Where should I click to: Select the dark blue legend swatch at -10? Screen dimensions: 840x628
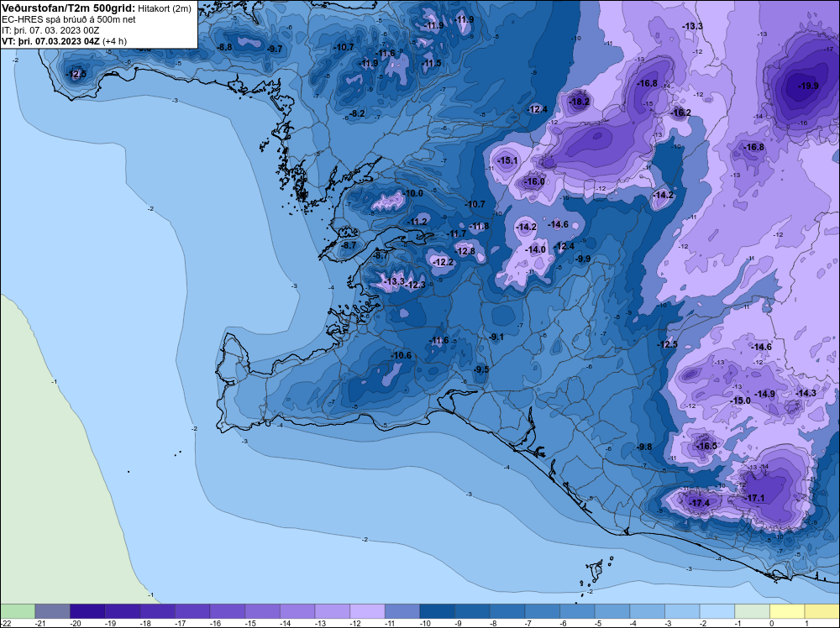(437, 611)
